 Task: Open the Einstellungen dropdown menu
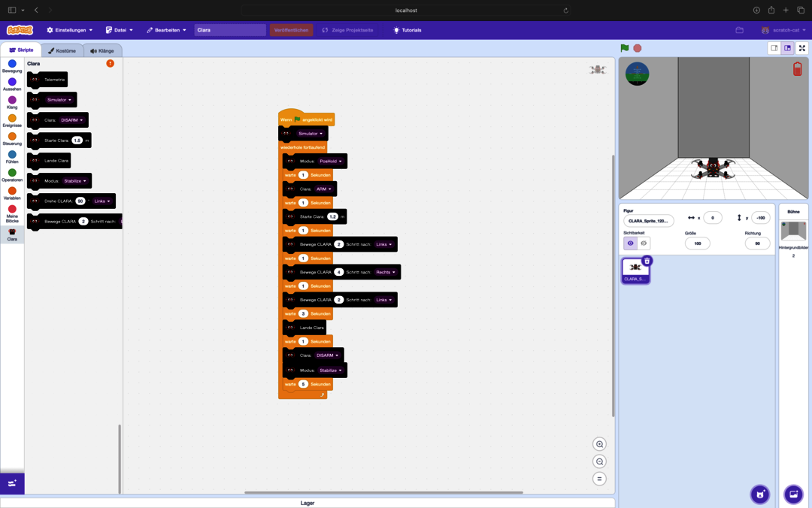click(70, 30)
